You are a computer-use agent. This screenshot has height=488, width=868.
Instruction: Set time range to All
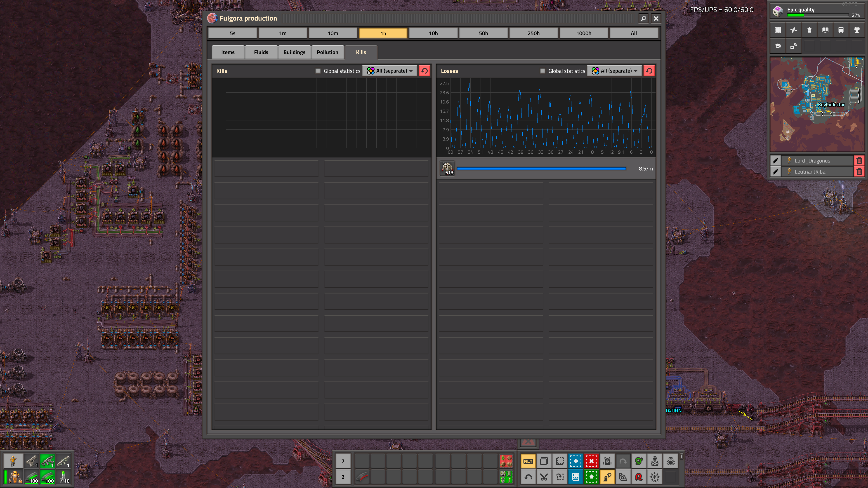(x=634, y=33)
